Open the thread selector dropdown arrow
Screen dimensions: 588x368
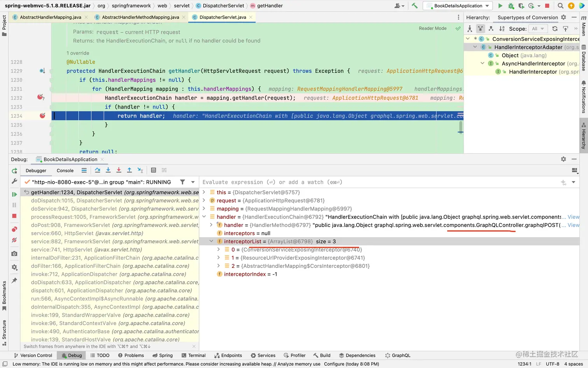[193, 182]
